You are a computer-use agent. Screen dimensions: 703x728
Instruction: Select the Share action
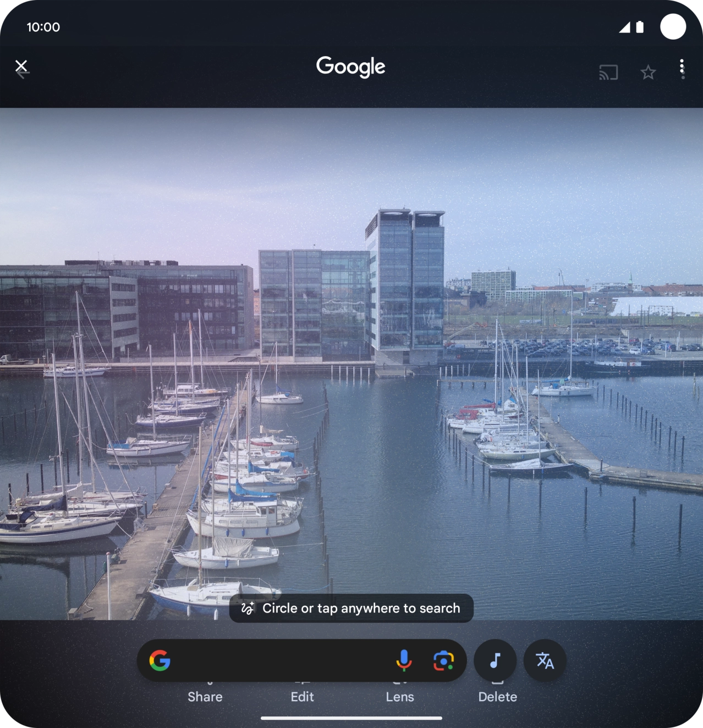click(x=205, y=697)
